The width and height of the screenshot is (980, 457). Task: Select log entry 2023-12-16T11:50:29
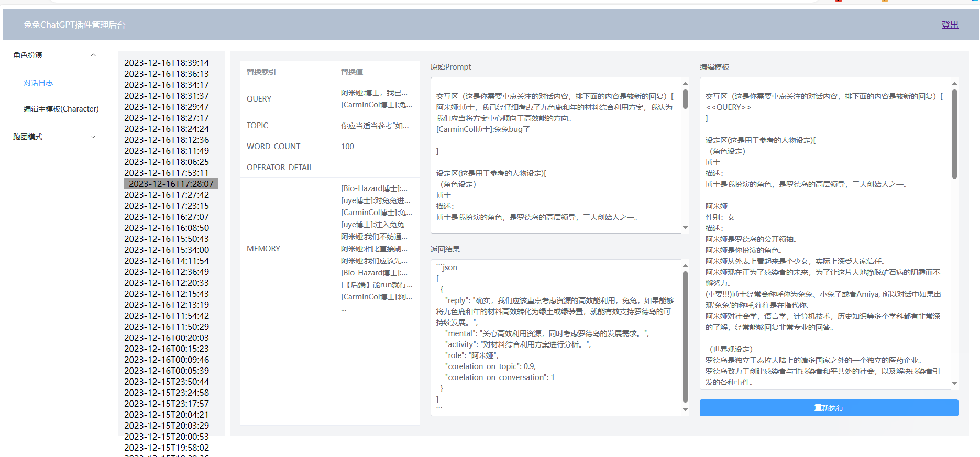point(167,327)
